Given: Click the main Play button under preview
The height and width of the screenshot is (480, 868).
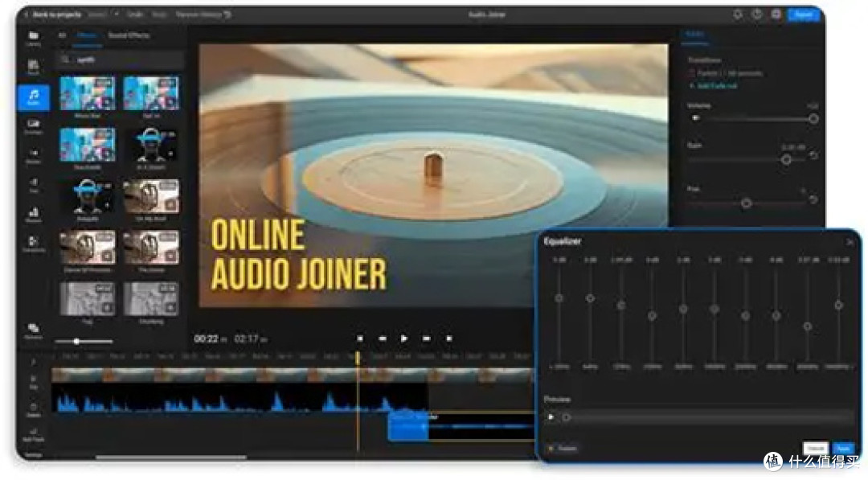Looking at the screenshot, I should pyautogui.click(x=404, y=338).
